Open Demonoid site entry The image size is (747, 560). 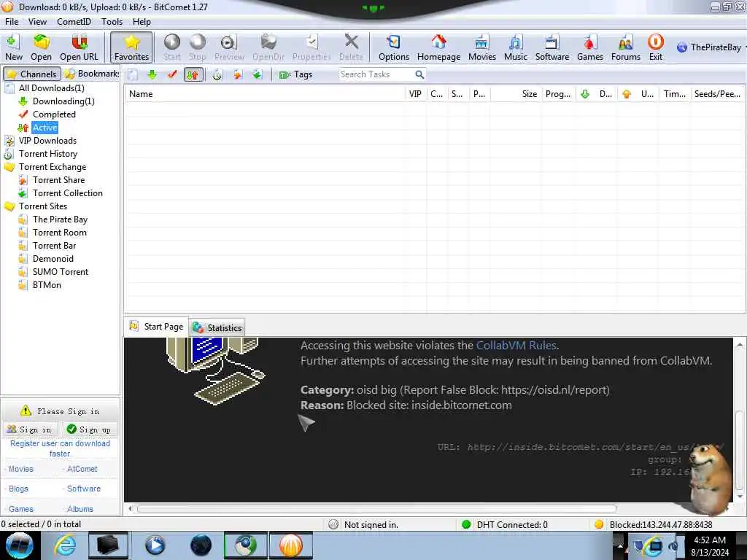[53, 259]
